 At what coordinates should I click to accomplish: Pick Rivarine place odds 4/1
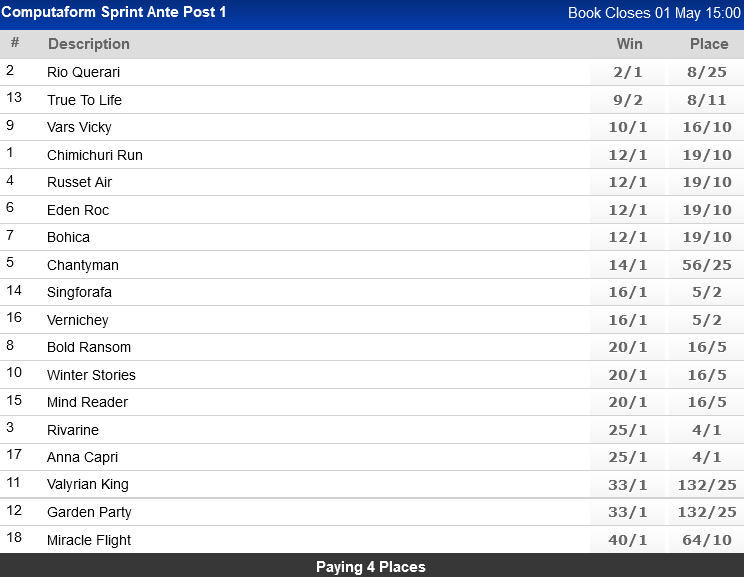pyautogui.click(x=709, y=430)
